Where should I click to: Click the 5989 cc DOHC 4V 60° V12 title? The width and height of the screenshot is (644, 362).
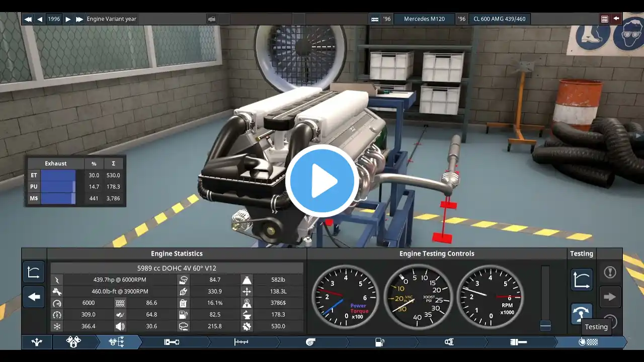(x=177, y=268)
